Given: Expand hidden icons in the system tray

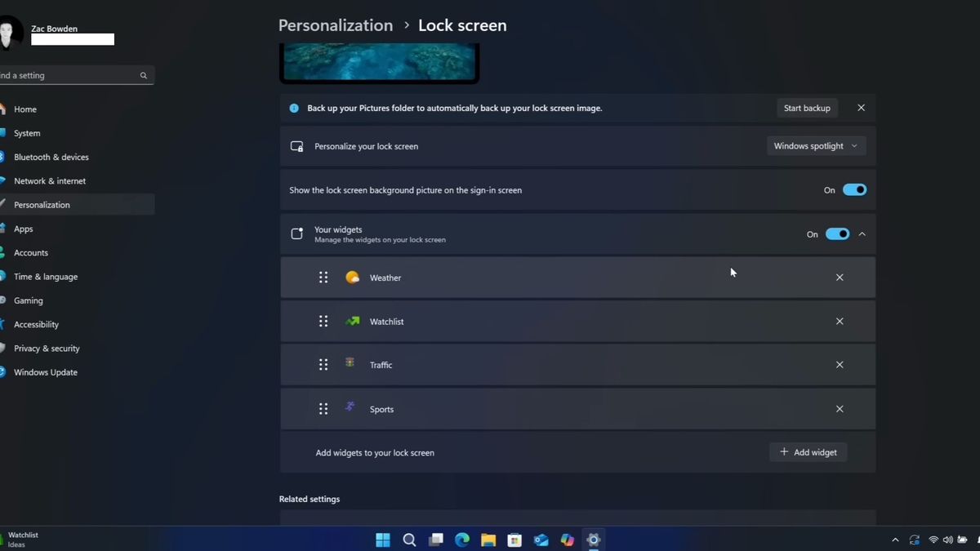Looking at the screenshot, I should [x=894, y=540].
